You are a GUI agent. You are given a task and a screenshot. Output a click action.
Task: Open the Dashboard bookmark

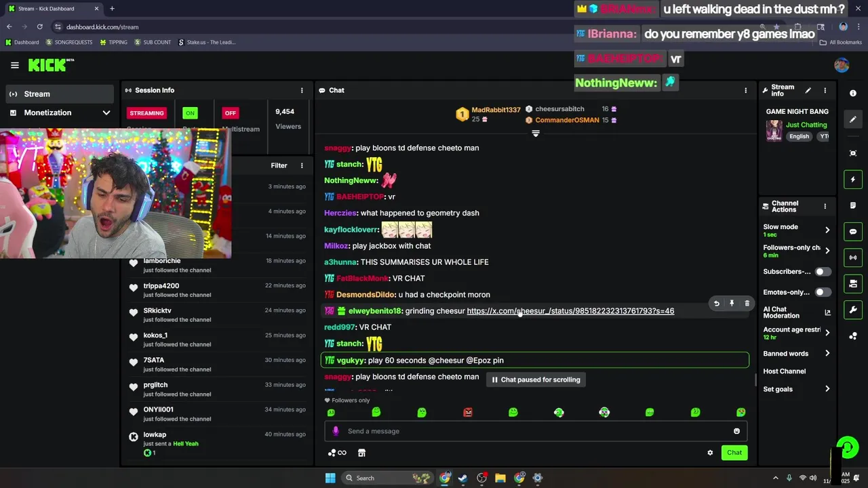pyautogui.click(x=22, y=42)
